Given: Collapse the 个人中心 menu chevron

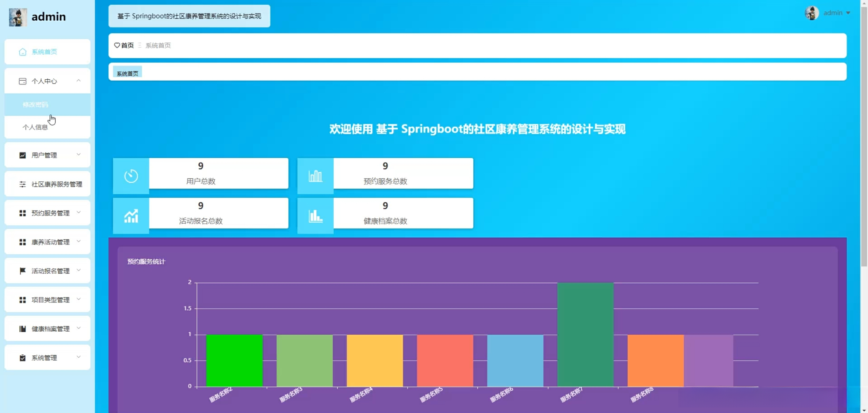Looking at the screenshot, I should click(x=79, y=81).
